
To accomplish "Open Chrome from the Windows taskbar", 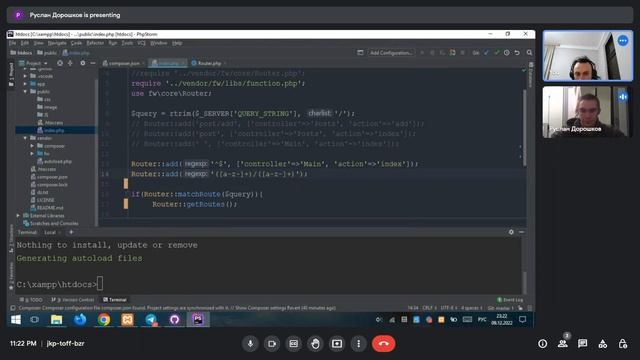I will (x=104, y=320).
